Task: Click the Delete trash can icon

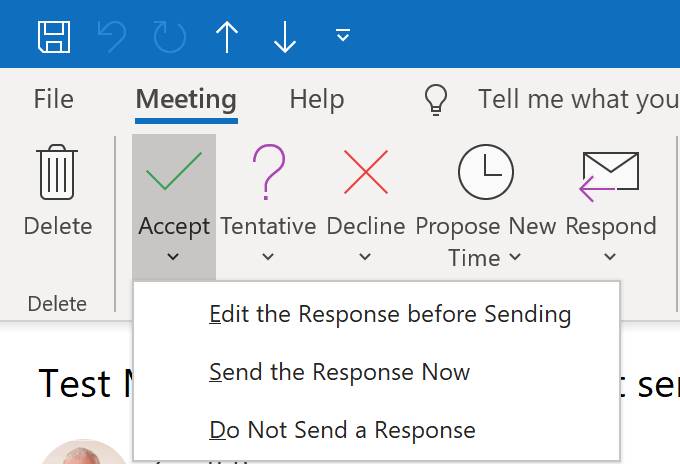Action: [57, 172]
